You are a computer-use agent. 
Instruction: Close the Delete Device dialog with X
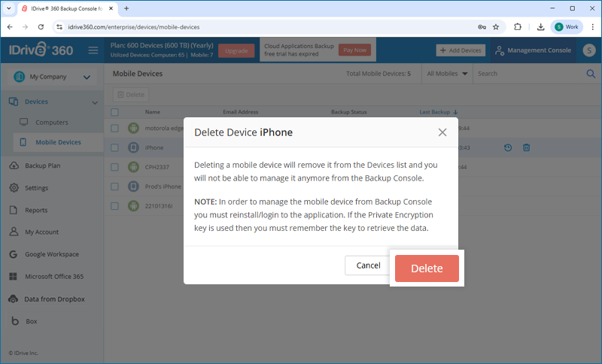[x=442, y=132]
